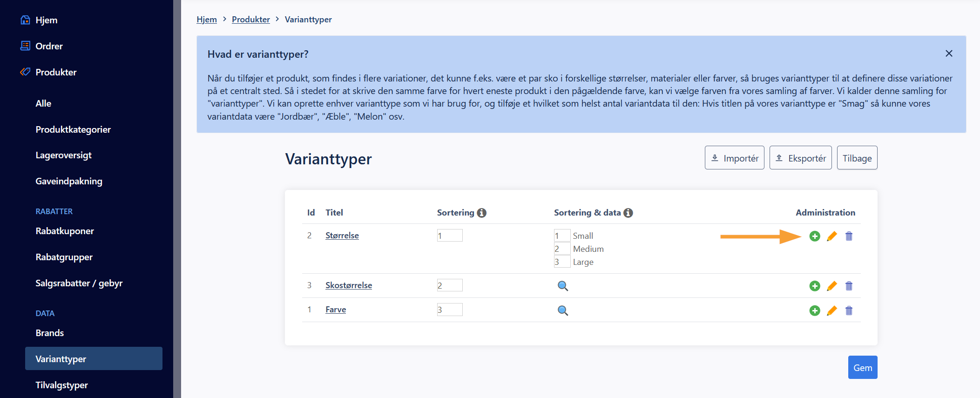Save changes with the Gem button
This screenshot has width=980, height=398.
(863, 367)
